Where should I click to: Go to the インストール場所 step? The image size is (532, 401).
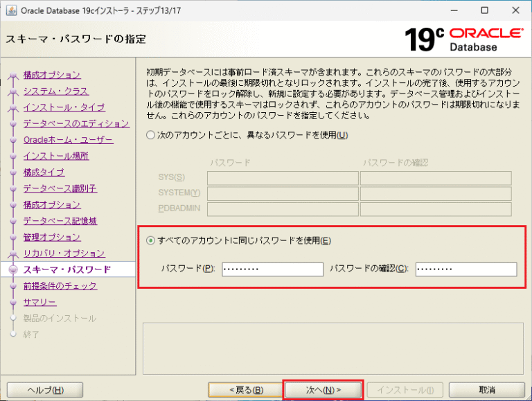tap(56, 156)
